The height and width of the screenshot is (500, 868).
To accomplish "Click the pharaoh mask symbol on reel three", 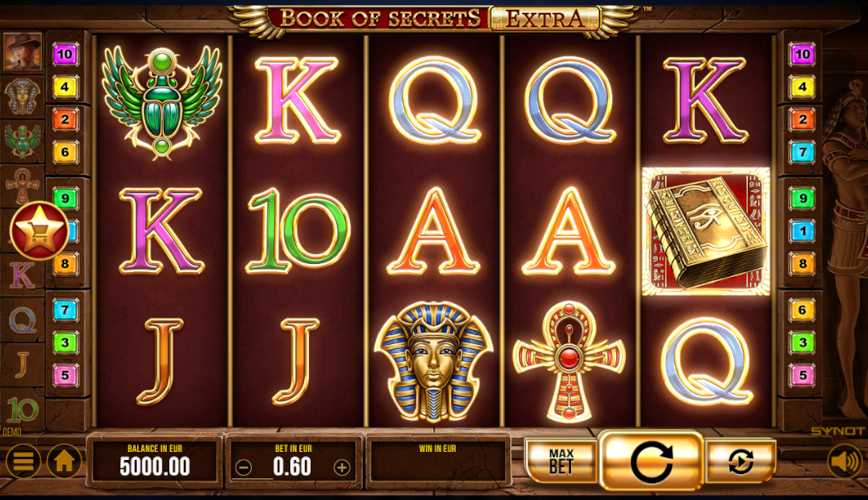I will [433, 362].
